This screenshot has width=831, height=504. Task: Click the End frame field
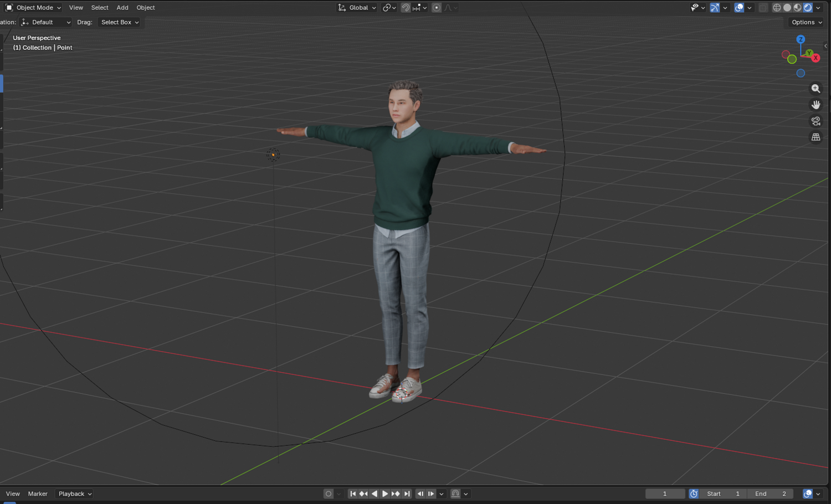[770, 493]
